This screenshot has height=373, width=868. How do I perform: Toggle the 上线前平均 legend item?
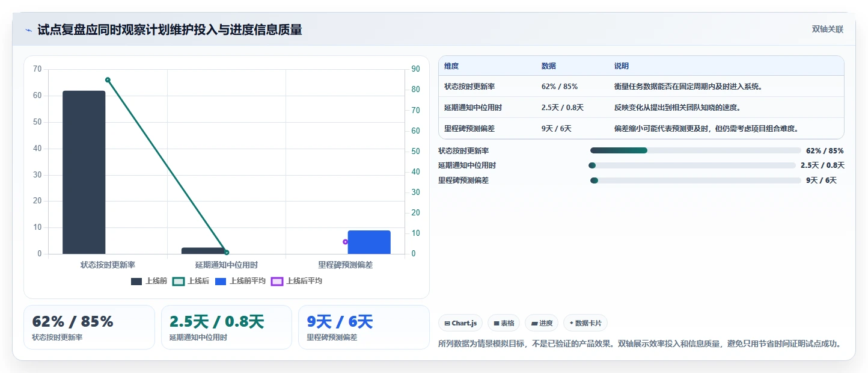[x=240, y=281]
